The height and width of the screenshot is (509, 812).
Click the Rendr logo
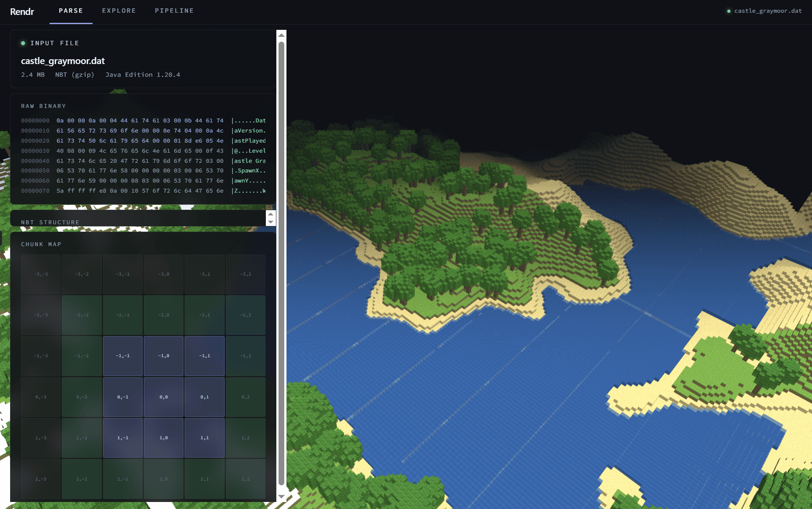click(22, 12)
